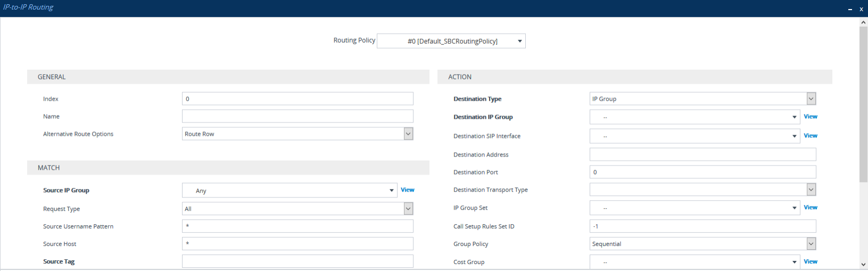Image resolution: width=868 pixels, height=271 pixels.
Task: Open the Destination IP Group dropdown
Action: 694,117
